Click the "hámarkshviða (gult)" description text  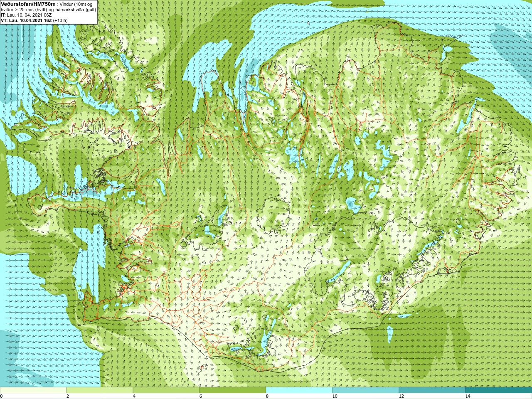point(75,10)
